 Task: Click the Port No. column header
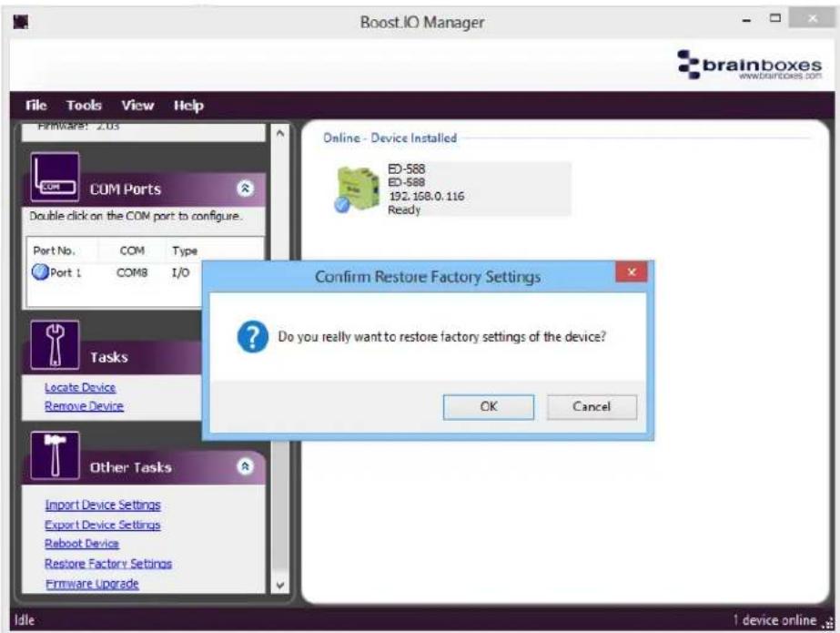point(54,250)
